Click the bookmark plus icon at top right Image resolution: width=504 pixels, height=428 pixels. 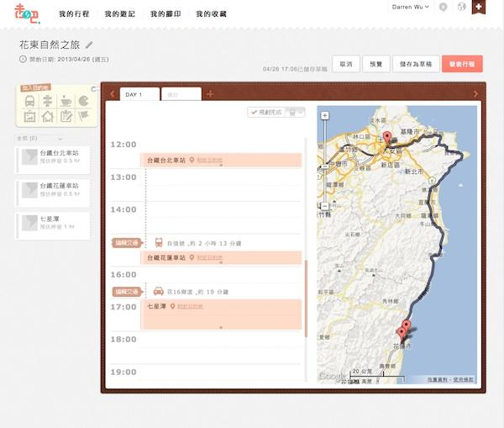pos(479,8)
